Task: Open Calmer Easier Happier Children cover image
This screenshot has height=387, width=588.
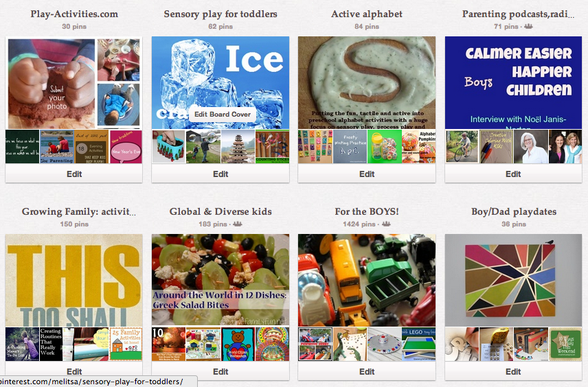Action: pyautogui.click(x=513, y=82)
